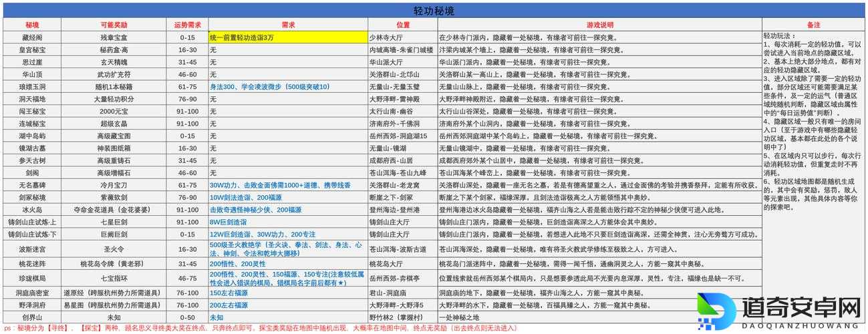Click the 珍珑棋局 cell
The height and width of the screenshot is (334, 868).
point(32,277)
